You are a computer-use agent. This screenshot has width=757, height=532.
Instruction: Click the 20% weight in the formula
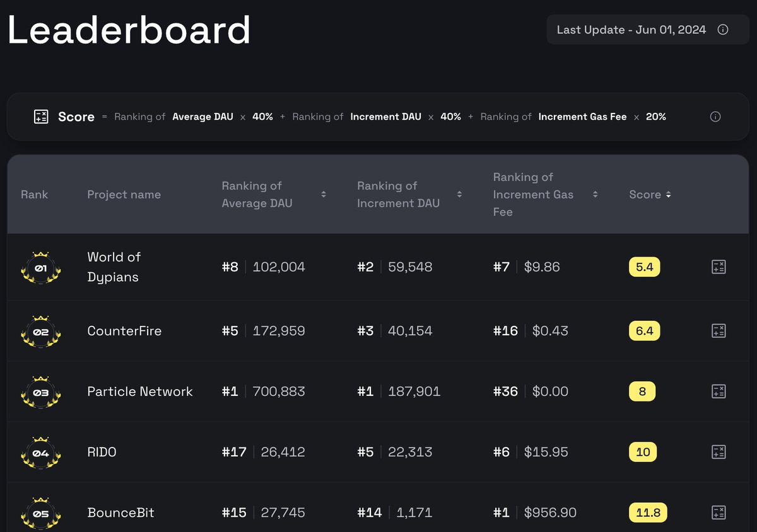[656, 117]
